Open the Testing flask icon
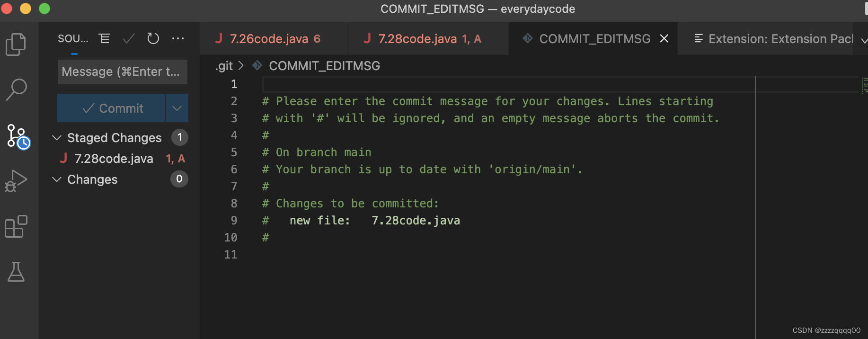Screen dimensions: 868x339 [x=16, y=272]
